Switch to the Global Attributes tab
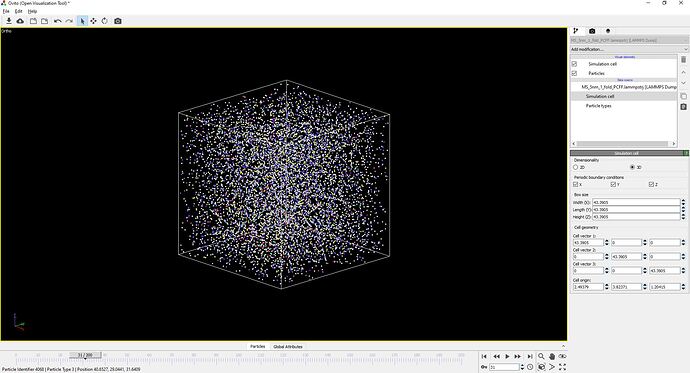The width and height of the screenshot is (690, 373). click(x=288, y=347)
